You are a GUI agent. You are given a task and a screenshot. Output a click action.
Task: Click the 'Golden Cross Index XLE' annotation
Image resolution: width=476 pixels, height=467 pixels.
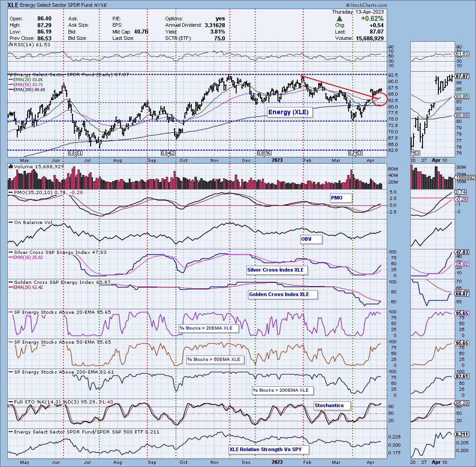pos(282,295)
